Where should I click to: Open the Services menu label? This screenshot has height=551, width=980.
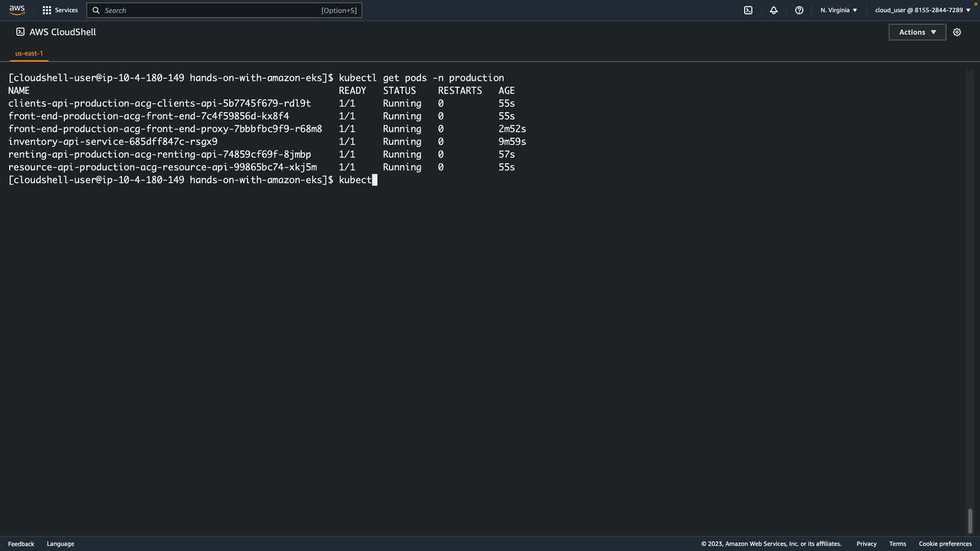tap(66, 10)
